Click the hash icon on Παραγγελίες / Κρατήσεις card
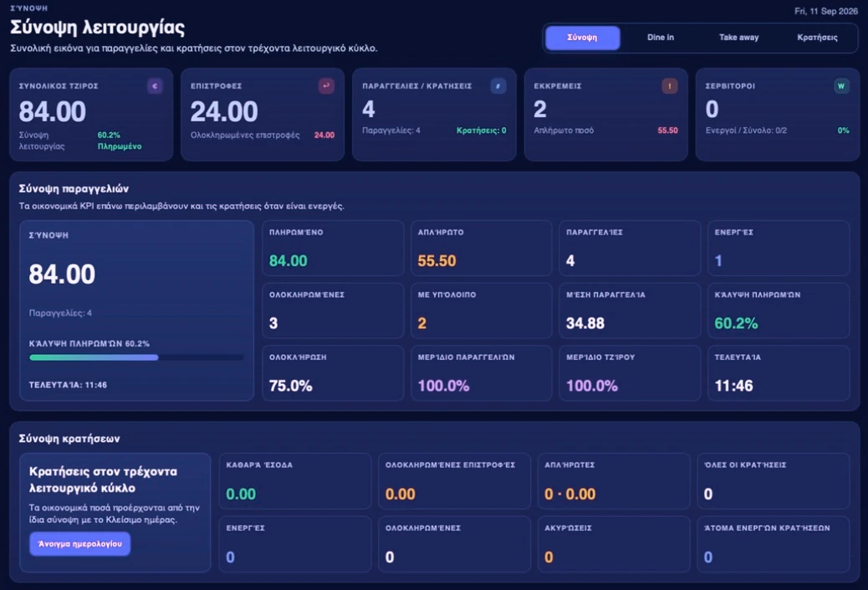The height and width of the screenshot is (590, 868). (498, 86)
